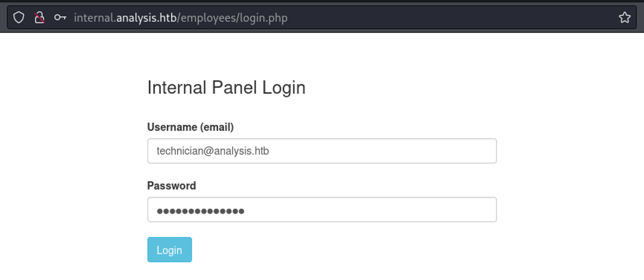Image resolution: width=644 pixels, height=280 pixels.
Task: Click the word 'Login' in the page heading
Action: pos(283,87)
